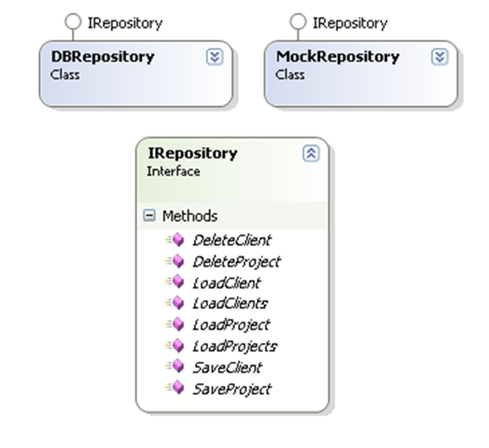Click the LoadClients method icon
Image resolution: width=489 pixels, height=448 pixels.
(x=175, y=303)
